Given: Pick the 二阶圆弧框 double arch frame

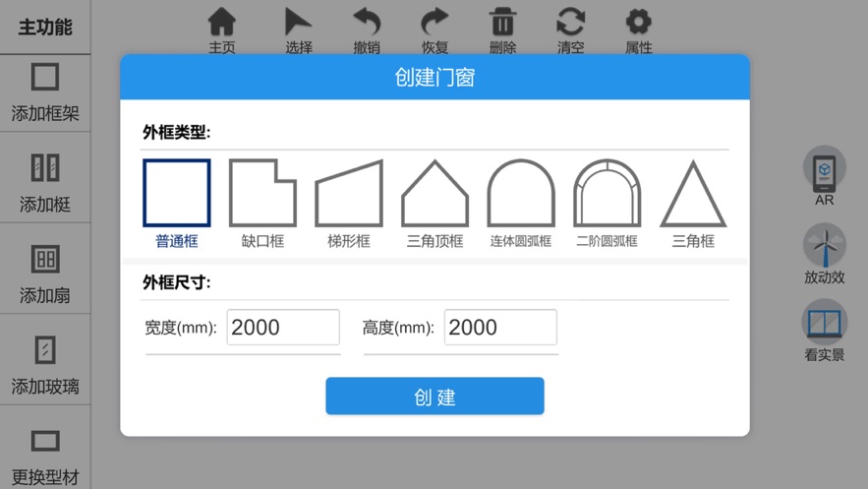Looking at the screenshot, I should coord(608,204).
